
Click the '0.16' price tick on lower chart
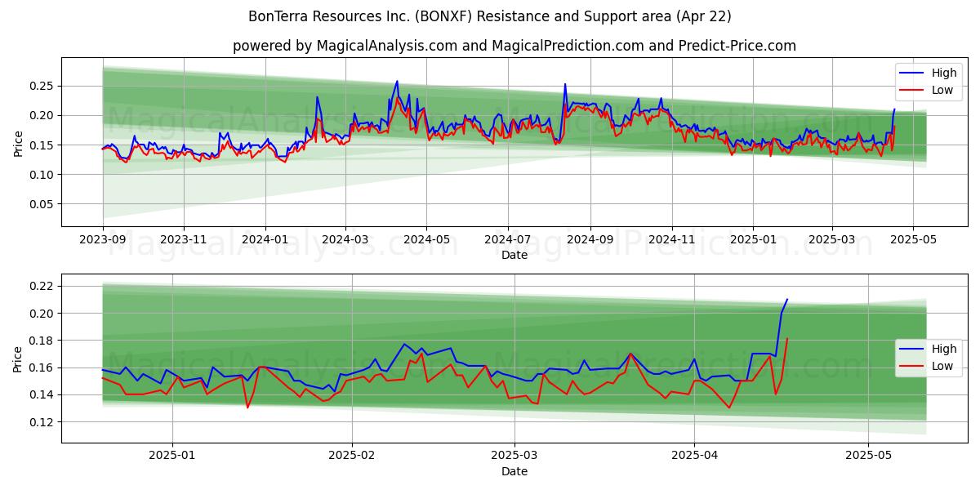pyautogui.click(x=42, y=367)
